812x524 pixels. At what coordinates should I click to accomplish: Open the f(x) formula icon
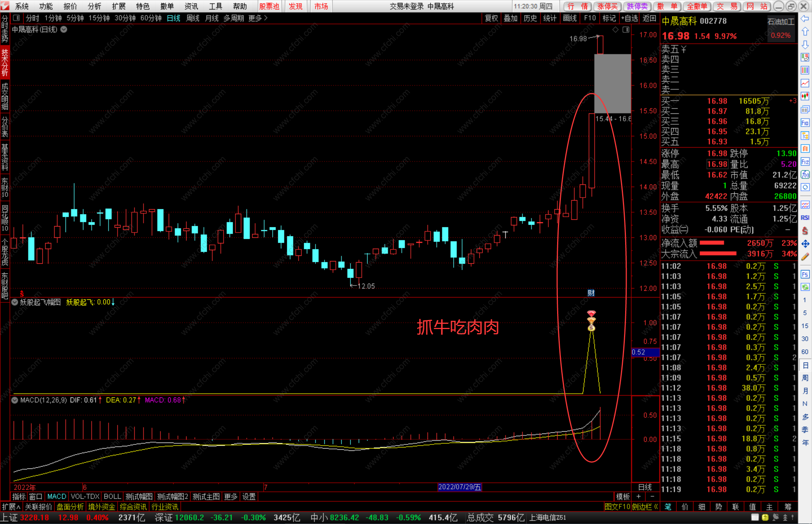[805, 175]
